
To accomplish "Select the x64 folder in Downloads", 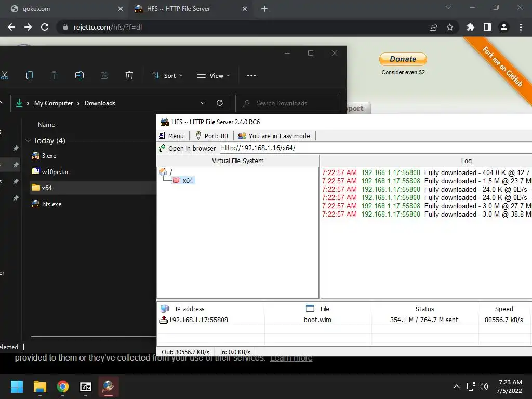I will click(x=94, y=188).
